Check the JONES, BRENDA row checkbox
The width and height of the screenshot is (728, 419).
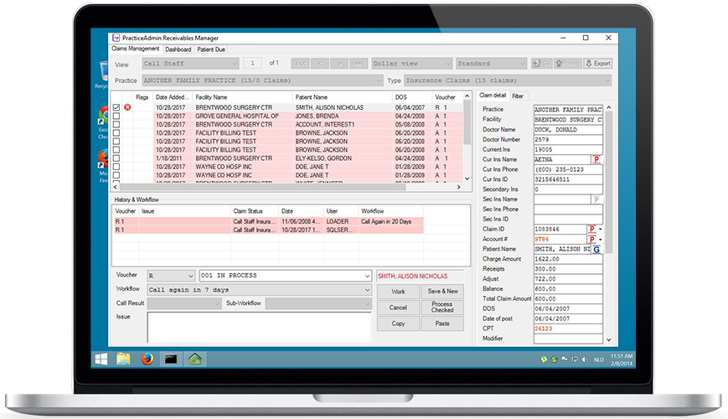(116, 116)
